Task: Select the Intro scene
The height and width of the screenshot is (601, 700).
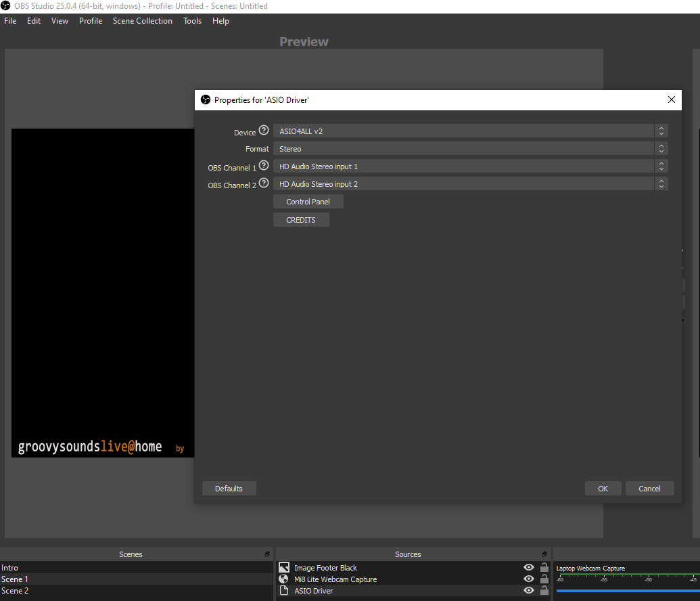Action: pyautogui.click(x=136, y=567)
